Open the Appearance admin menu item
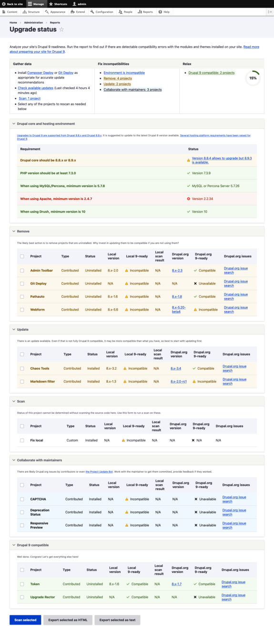 tap(55, 11)
